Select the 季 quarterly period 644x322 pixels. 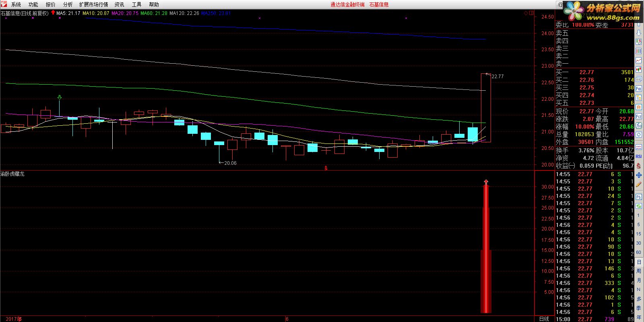click(x=639, y=308)
